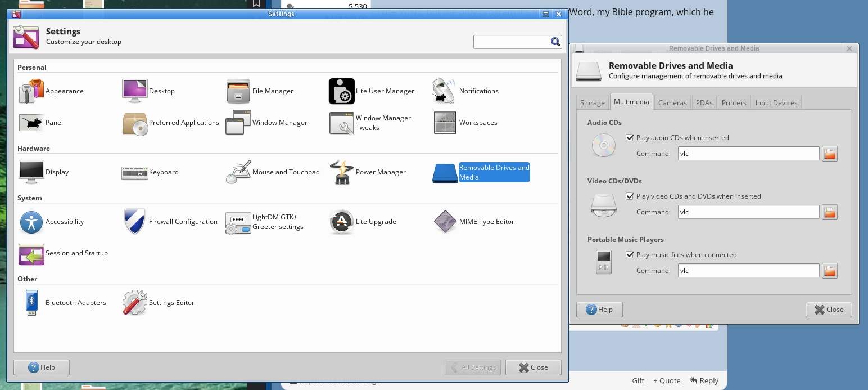Open Lite User Manager
868x390 pixels.
point(342,91)
